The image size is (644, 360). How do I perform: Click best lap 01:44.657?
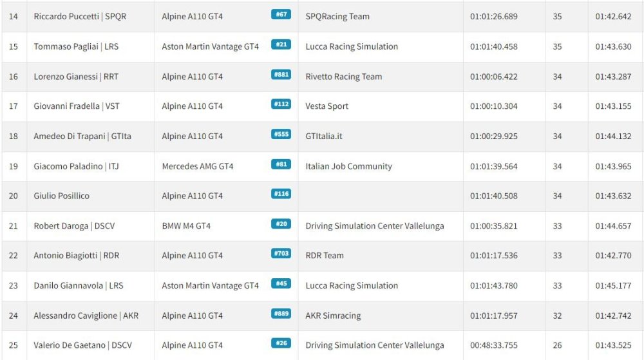(x=613, y=226)
